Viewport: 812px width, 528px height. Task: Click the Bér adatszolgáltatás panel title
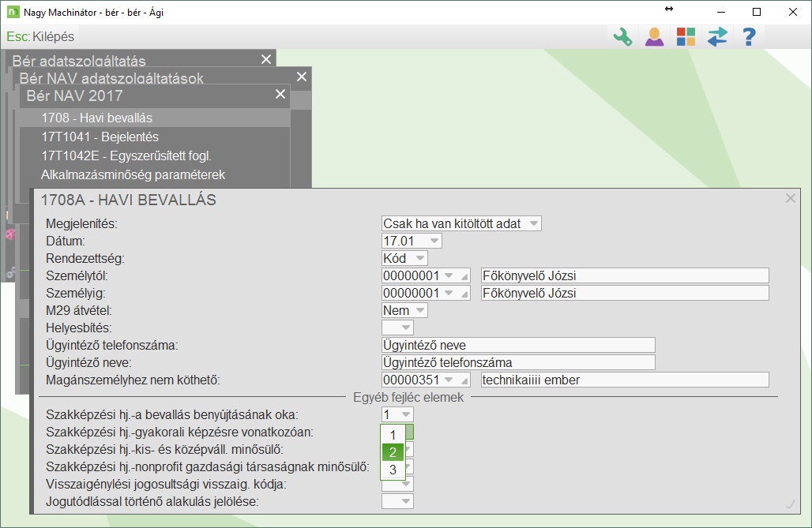pyautogui.click(x=79, y=61)
